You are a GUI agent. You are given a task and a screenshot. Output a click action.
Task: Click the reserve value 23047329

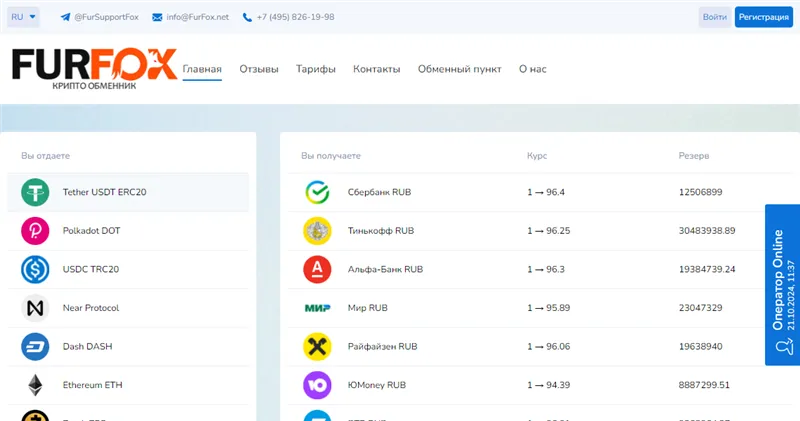701,308
